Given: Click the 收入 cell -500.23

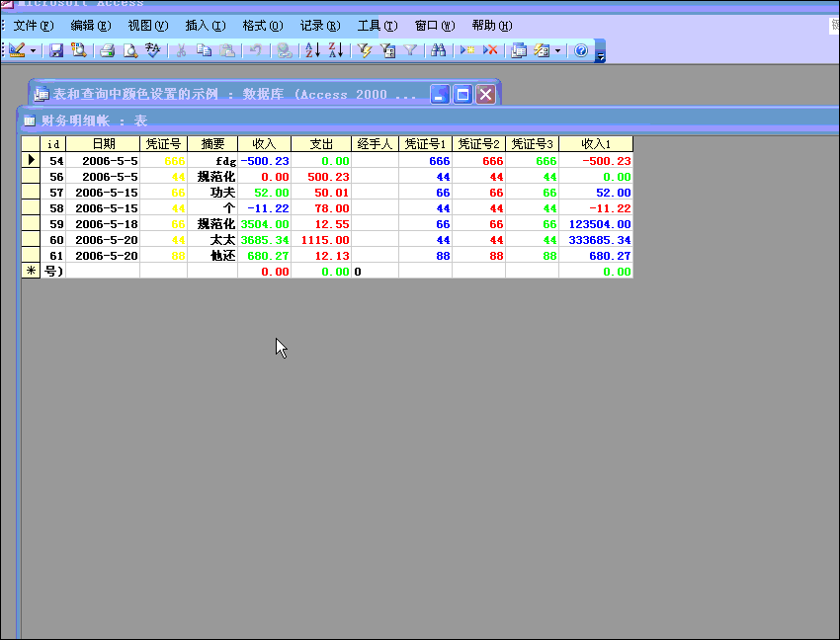Looking at the screenshot, I should [x=265, y=161].
